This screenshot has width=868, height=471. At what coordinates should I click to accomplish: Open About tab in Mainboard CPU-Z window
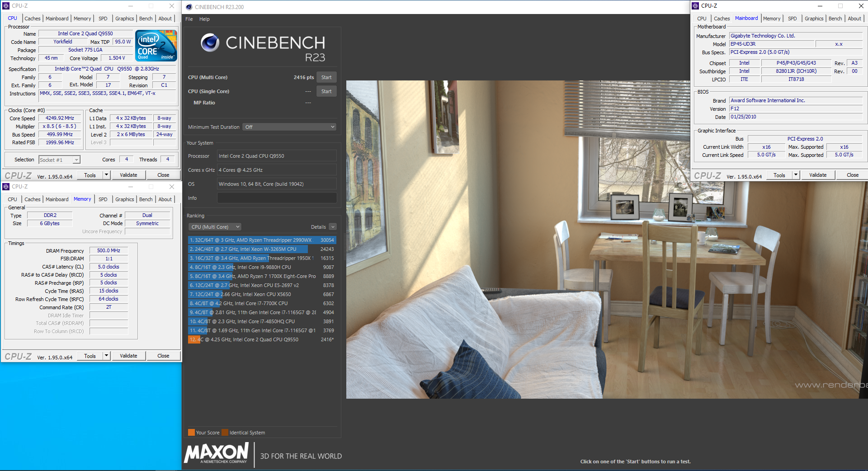[854, 19]
